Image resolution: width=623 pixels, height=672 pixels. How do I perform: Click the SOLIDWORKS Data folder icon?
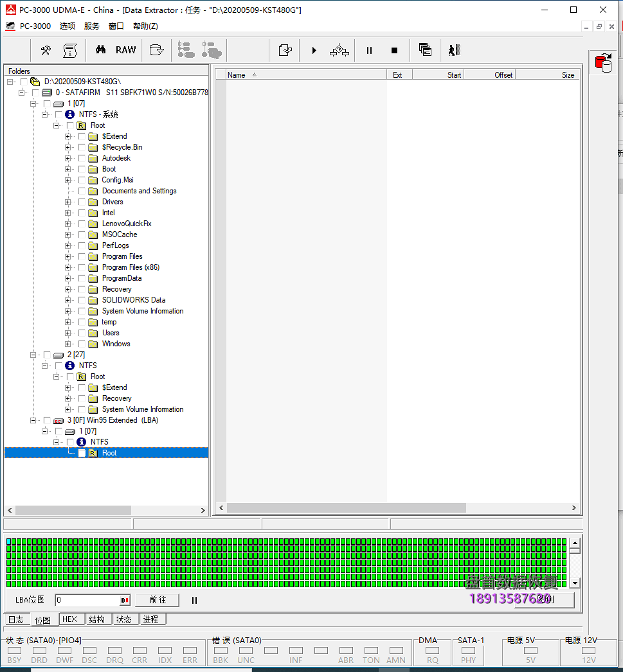pyautogui.click(x=93, y=300)
